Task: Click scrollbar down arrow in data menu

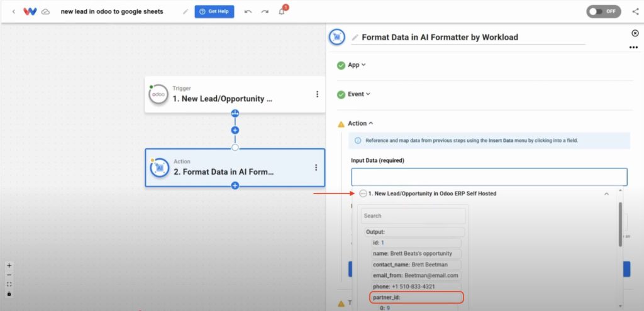Action: tap(620, 306)
